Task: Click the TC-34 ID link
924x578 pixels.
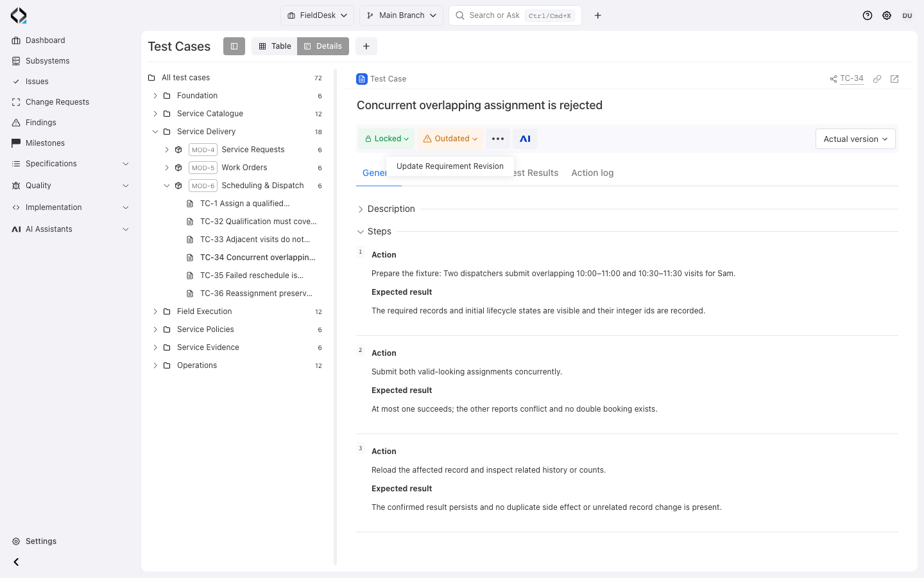Action: (x=851, y=79)
